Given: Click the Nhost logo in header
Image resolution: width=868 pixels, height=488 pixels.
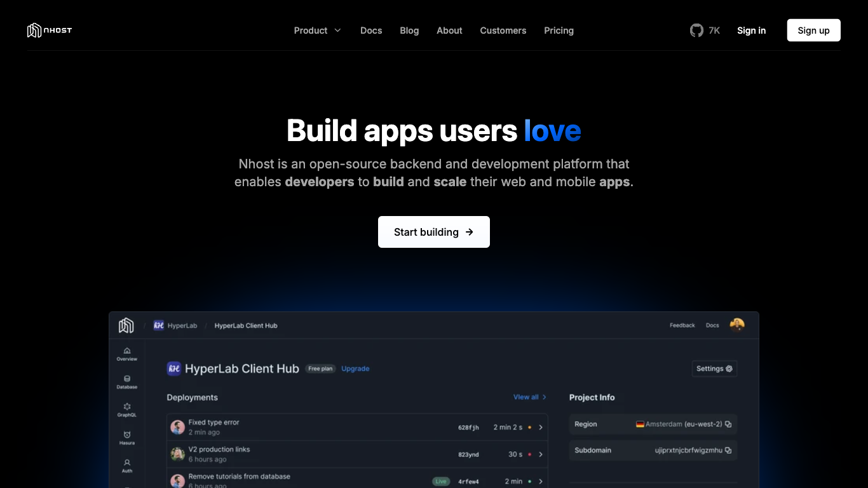Looking at the screenshot, I should click(x=50, y=30).
